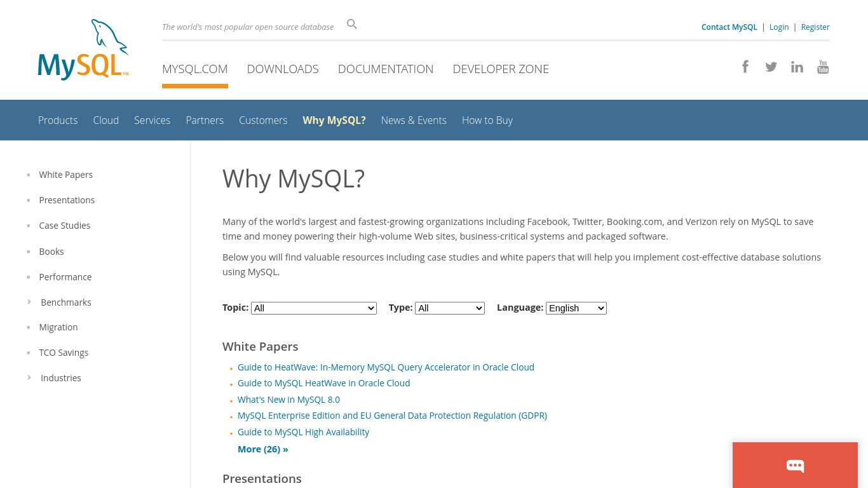Image resolution: width=868 pixels, height=488 pixels.
Task: Expand Industries sidebar arrow
Action: (x=29, y=377)
